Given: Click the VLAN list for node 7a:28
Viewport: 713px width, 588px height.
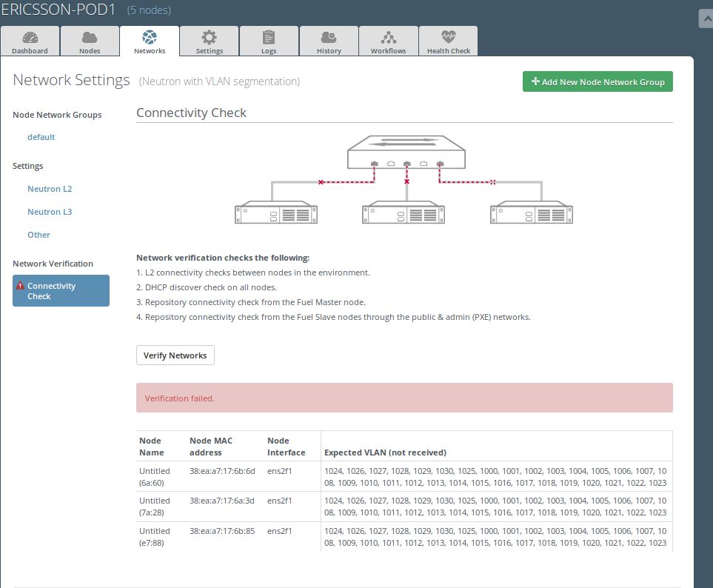Looking at the screenshot, I should pos(495,506).
